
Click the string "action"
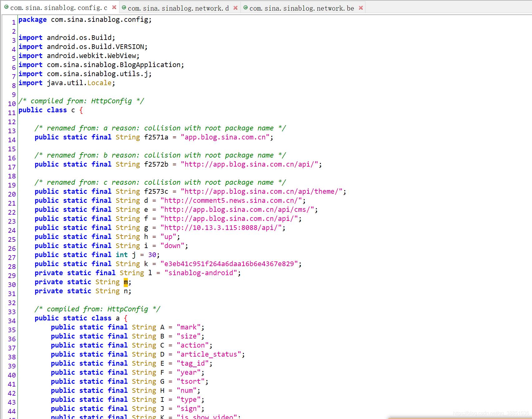[x=193, y=345]
